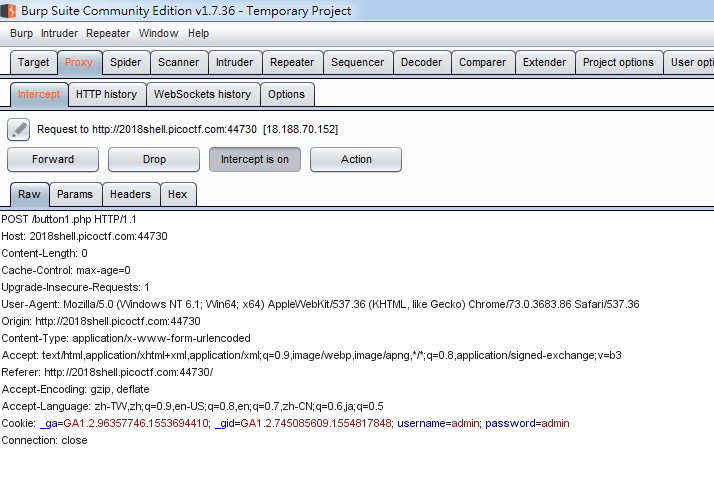Open the Intruder menu
This screenshot has width=714, height=500.
[x=59, y=33]
